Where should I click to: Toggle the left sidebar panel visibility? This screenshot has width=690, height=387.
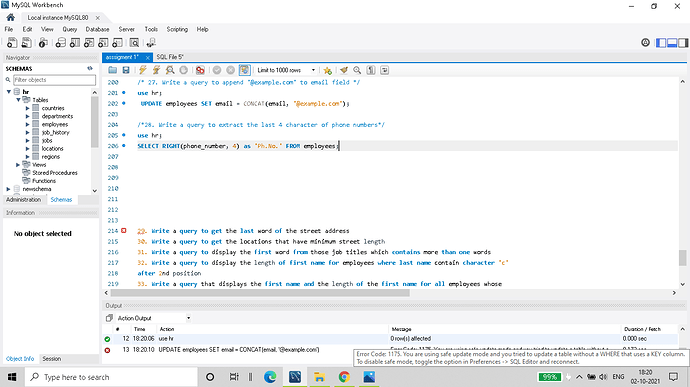coord(661,43)
